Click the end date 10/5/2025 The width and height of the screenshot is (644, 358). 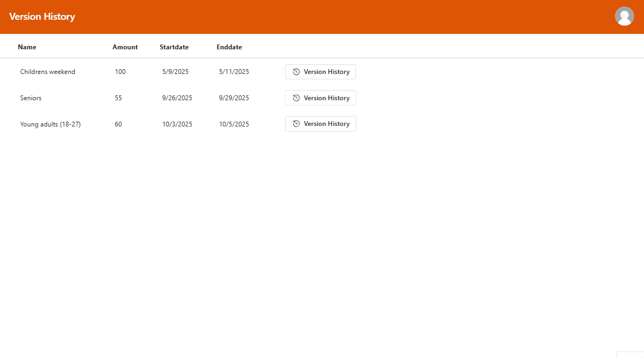pyautogui.click(x=234, y=124)
